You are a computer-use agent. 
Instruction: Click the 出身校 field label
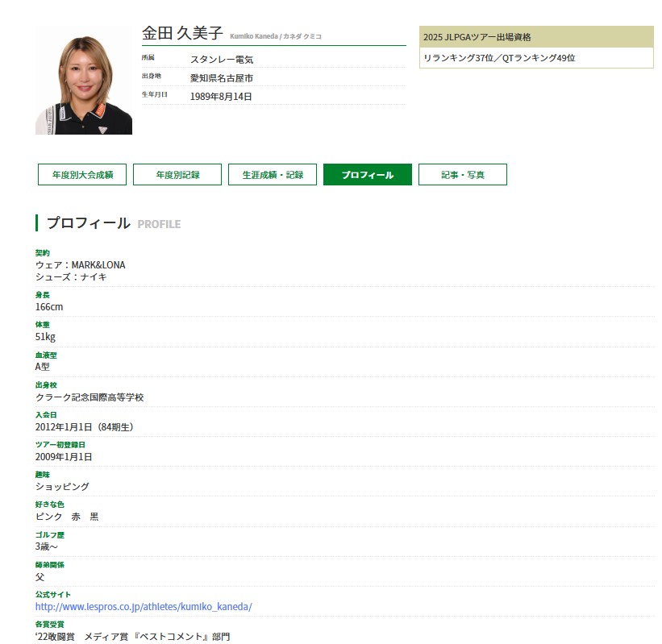pos(46,385)
